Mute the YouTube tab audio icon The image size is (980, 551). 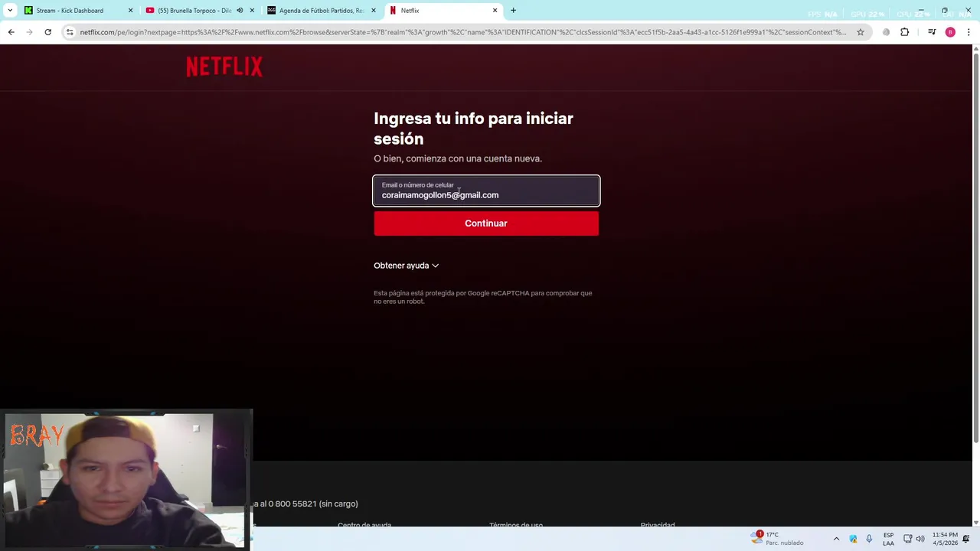(240, 11)
